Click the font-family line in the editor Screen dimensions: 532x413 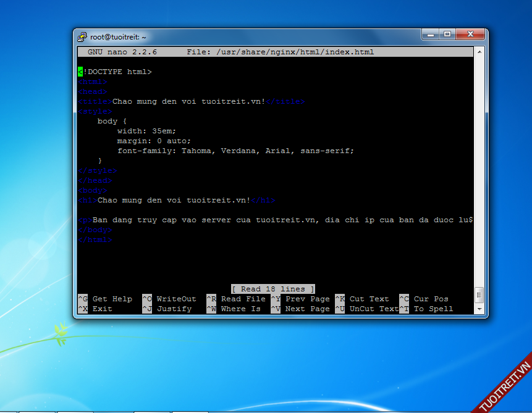[235, 151]
